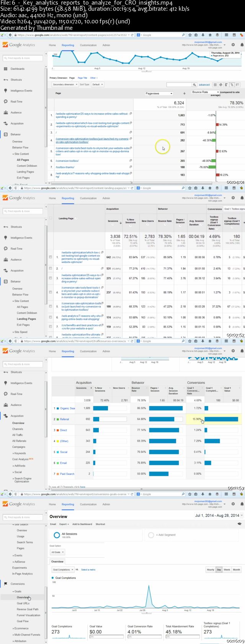This screenshot has height=644, width=245.
Task: Click notification bell in the All Pages frame
Action: (242, 45)
